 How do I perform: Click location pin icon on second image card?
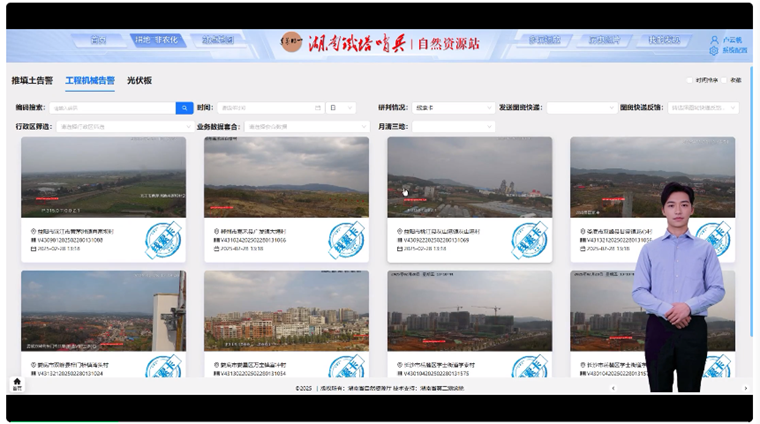217,231
